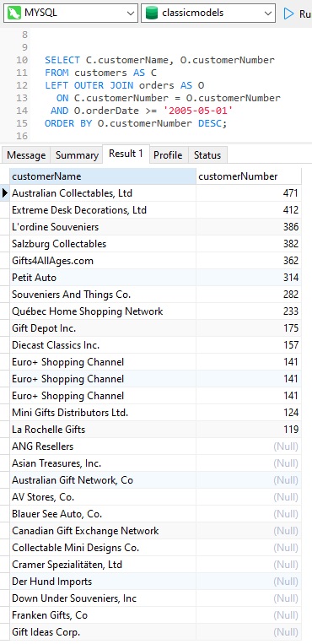Select Down Under Souveniers, Inc cell
Image resolution: width=312 pixels, height=644 pixels.
103,598
